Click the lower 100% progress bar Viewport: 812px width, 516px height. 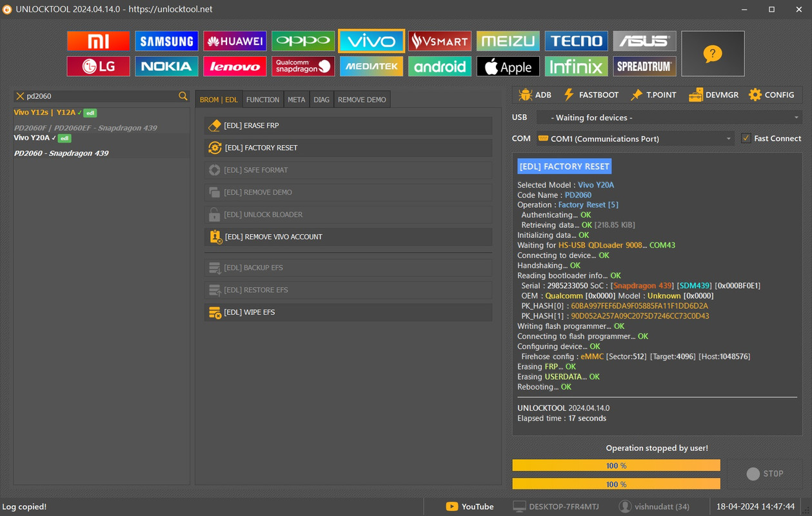[x=616, y=484]
